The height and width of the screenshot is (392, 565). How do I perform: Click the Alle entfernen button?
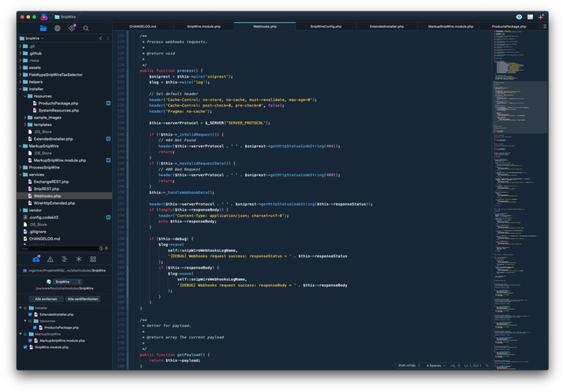tap(46, 299)
